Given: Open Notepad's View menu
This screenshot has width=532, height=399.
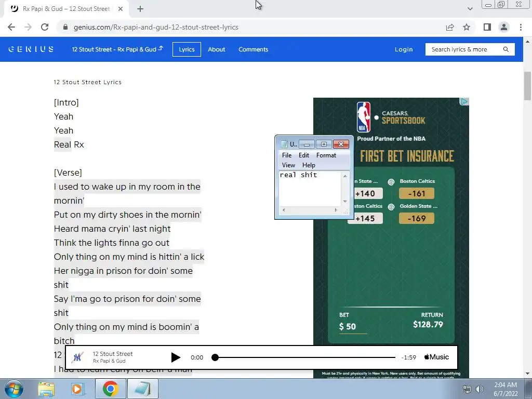Looking at the screenshot, I should pos(288,165).
